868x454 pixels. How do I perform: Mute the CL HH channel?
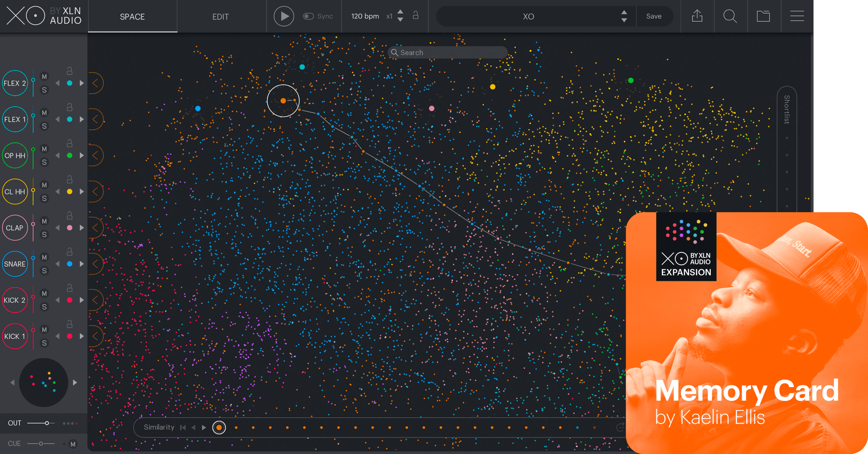[x=44, y=185]
